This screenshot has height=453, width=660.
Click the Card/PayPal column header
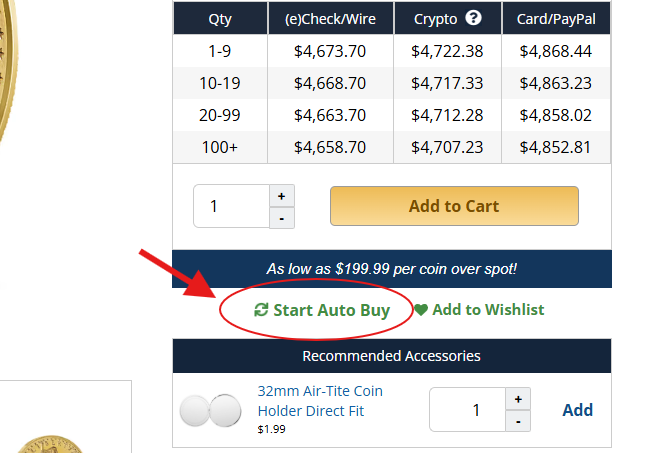coord(556,19)
